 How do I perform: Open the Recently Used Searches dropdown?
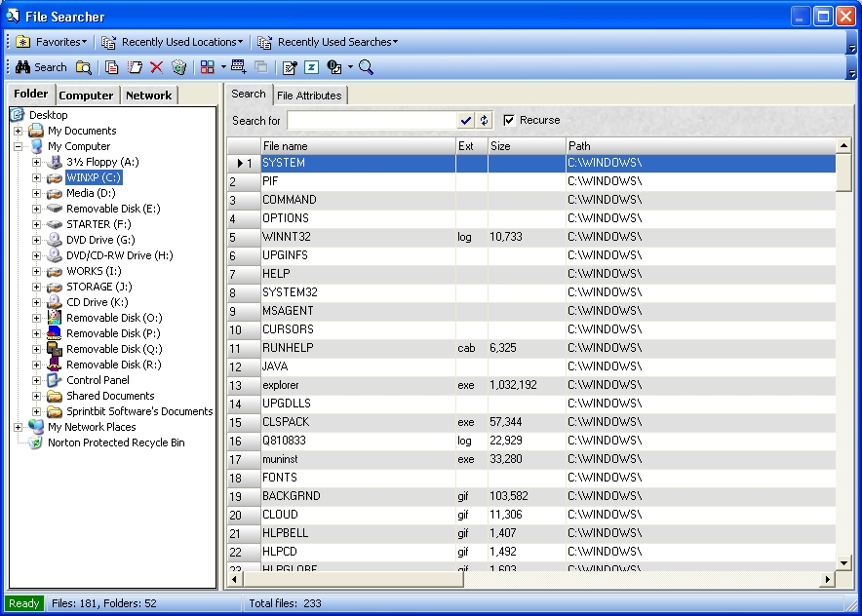click(329, 42)
